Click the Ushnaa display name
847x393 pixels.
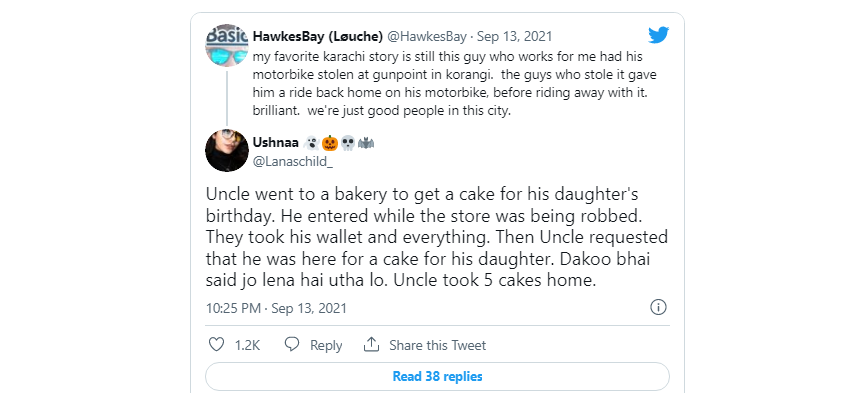[x=275, y=143]
